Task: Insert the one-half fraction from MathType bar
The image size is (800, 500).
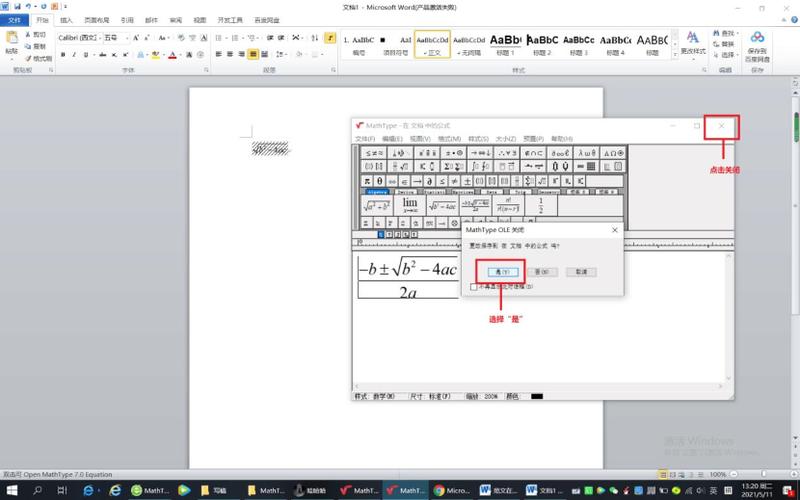Action: [541, 205]
